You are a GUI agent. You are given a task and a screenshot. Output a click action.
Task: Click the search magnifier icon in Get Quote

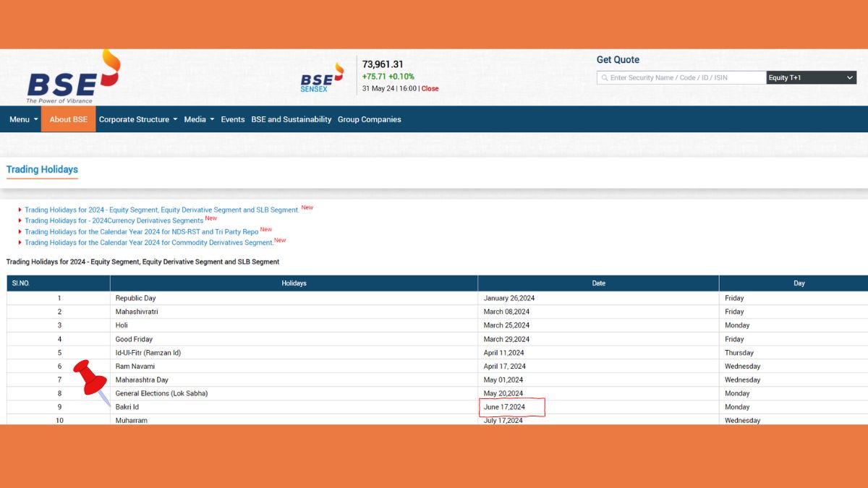603,78
